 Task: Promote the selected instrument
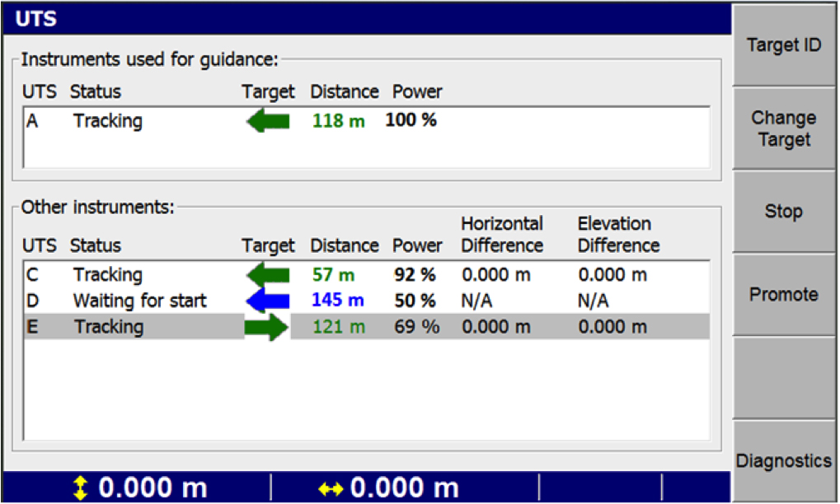[x=784, y=294]
